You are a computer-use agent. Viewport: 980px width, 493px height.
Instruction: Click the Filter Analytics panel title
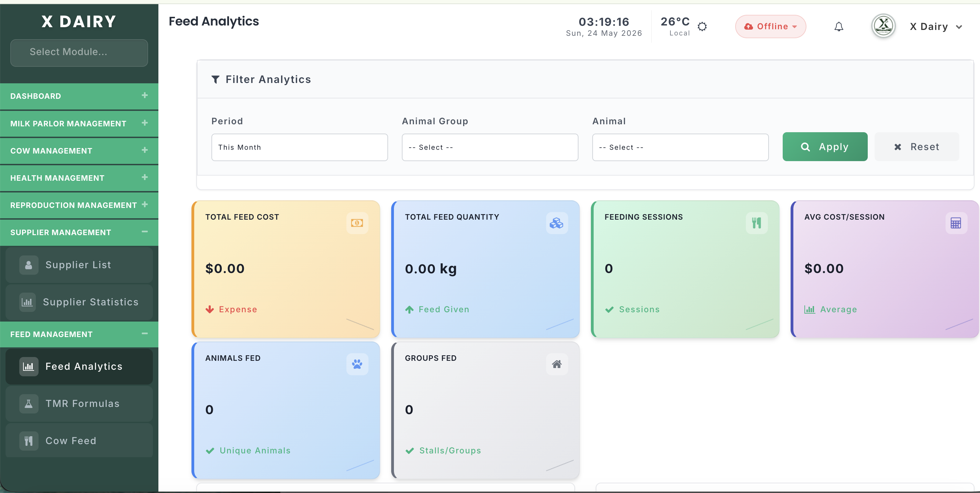pos(268,80)
